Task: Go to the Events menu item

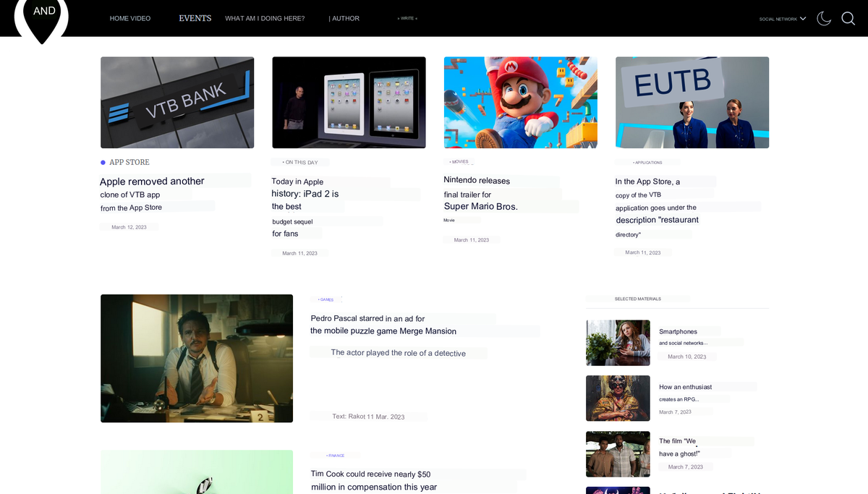Action: pos(195,18)
